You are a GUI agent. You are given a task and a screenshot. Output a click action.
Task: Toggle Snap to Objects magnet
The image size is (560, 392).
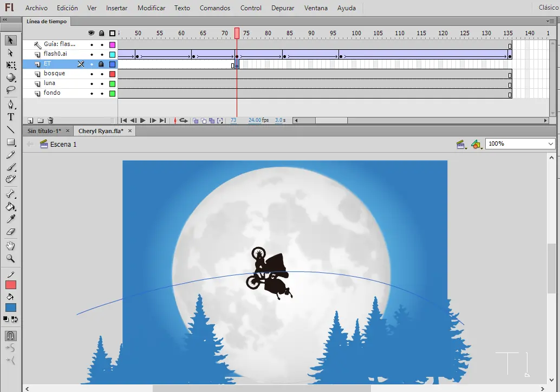click(10, 336)
